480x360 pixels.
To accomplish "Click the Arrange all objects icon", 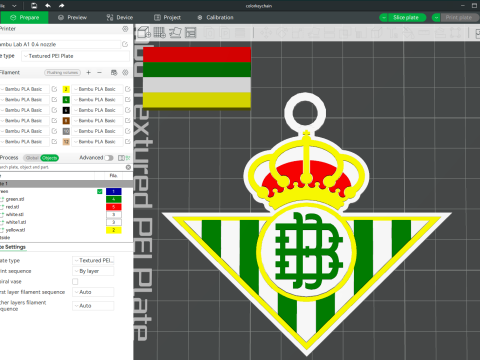I will pos(191,33).
